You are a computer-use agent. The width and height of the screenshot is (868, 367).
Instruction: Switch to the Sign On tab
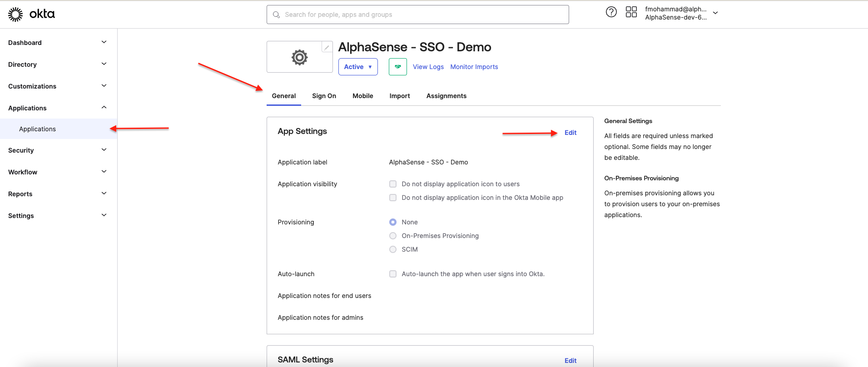(x=324, y=96)
